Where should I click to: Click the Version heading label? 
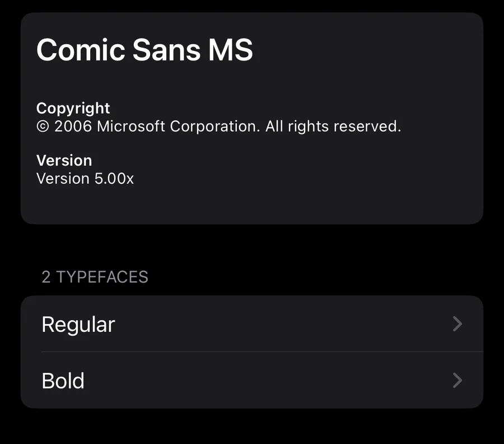pos(64,160)
